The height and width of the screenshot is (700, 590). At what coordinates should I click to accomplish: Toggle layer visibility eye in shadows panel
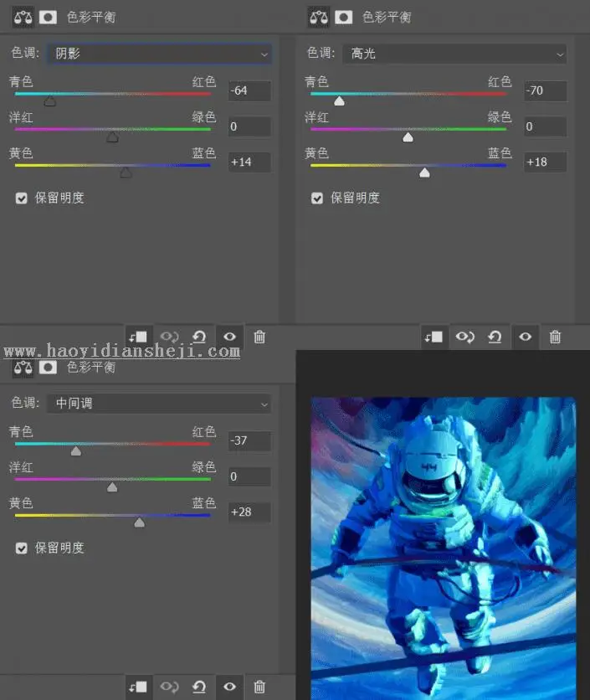coord(230,337)
